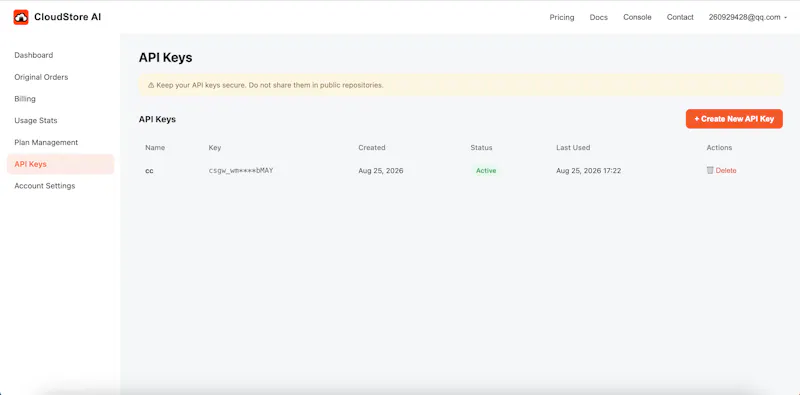Viewport: 800px width, 395px height.
Task: Click the masked key csgw_wm****bMAY
Action: 241,170
